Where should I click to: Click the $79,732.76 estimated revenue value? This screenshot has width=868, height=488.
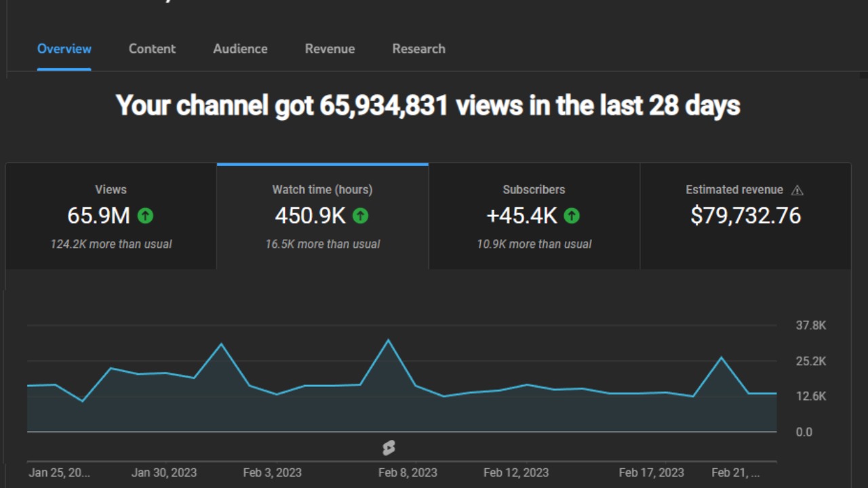point(745,216)
